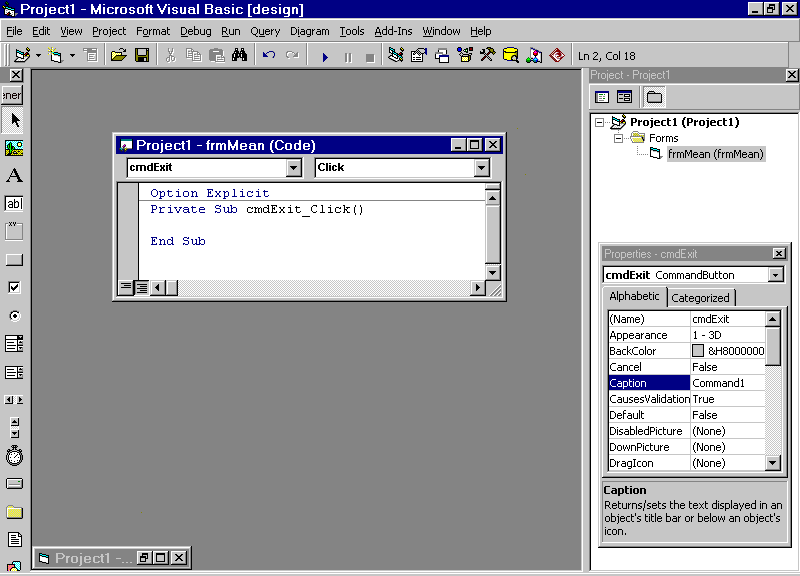Open the Form Layout Window icon

coord(442,55)
